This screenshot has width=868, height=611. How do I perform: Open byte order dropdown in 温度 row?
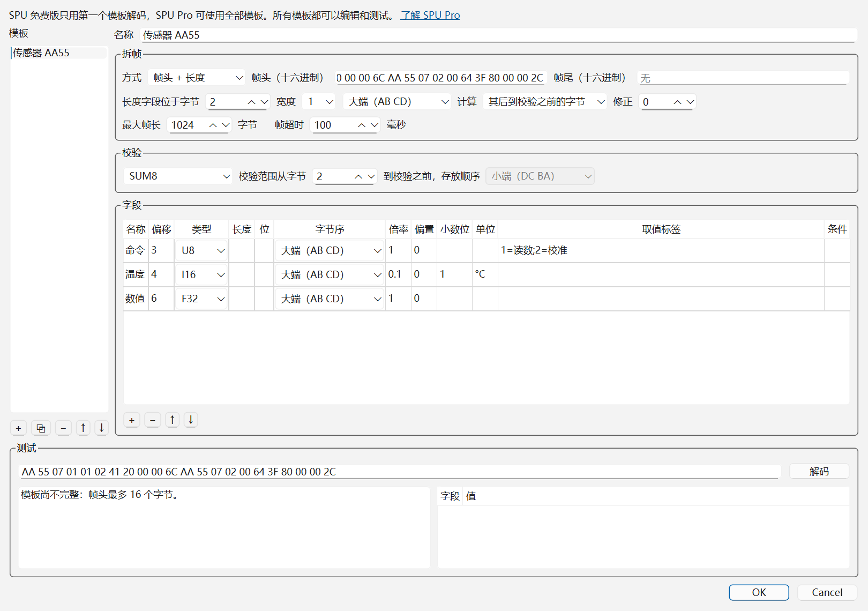tap(330, 274)
